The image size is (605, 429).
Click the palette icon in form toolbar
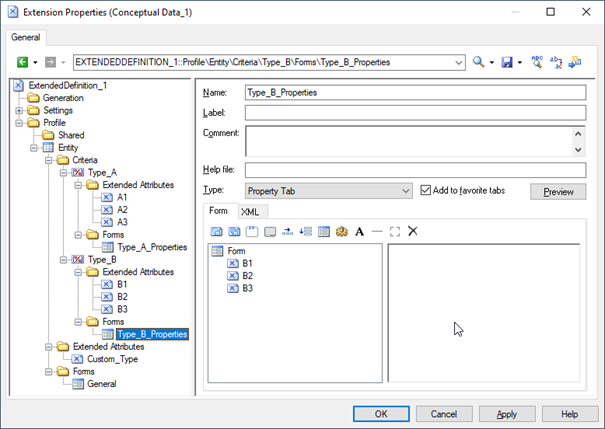click(341, 231)
